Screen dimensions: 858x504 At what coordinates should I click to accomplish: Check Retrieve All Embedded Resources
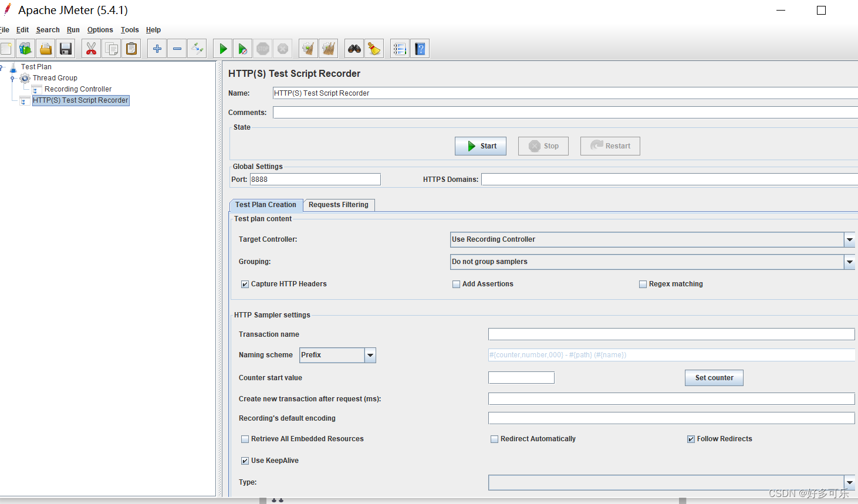245,439
